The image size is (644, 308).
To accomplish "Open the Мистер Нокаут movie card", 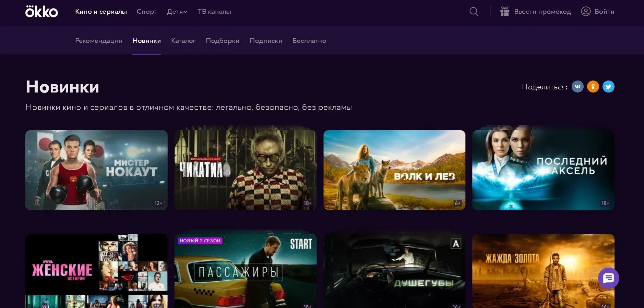I will 96,170.
